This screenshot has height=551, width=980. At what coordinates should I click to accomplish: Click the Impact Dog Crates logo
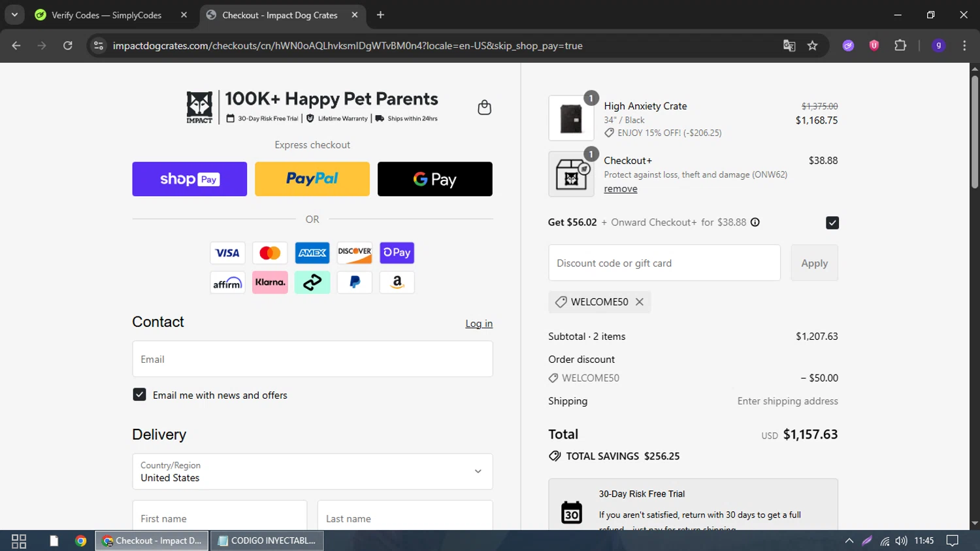(x=199, y=107)
